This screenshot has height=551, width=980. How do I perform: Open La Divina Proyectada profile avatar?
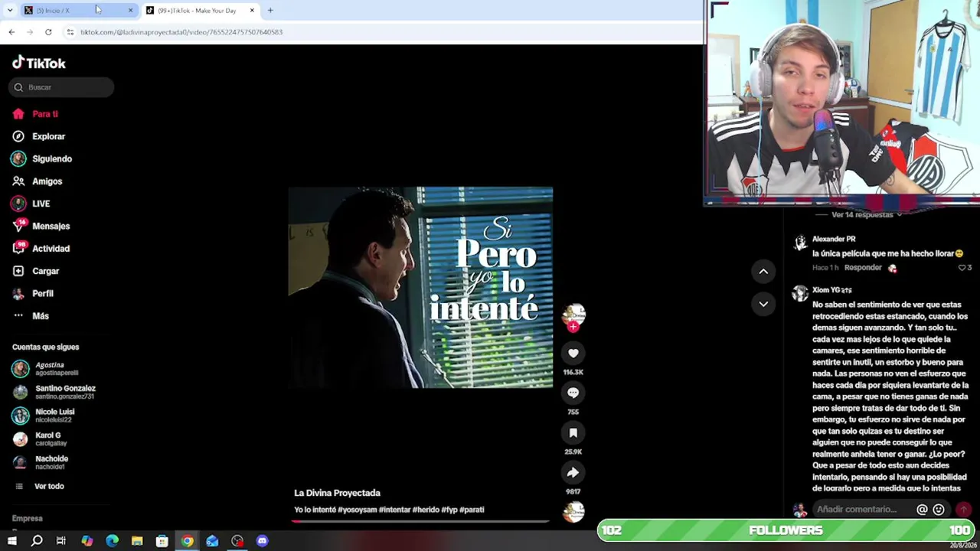(x=573, y=313)
